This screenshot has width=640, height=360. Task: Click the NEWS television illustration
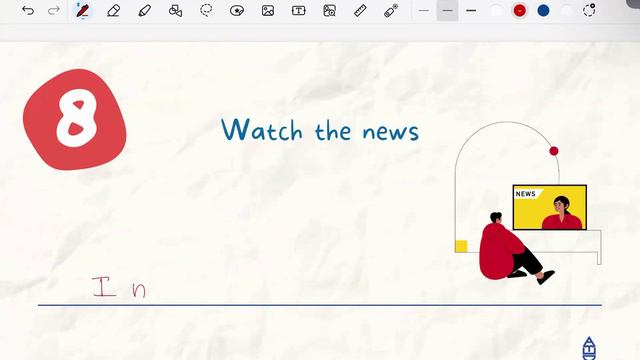click(x=549, y=207)
